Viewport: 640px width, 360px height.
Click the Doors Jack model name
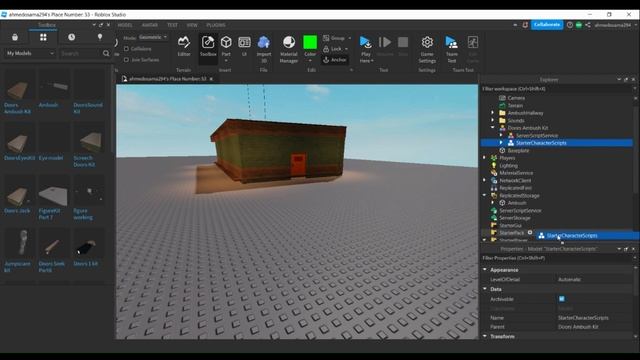coord(17,211)
